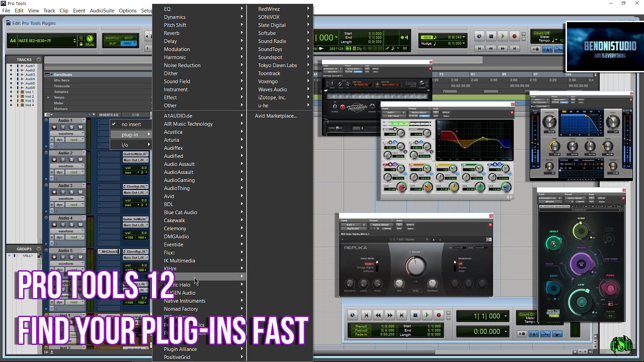This screenshot has width=644, height=362.
Task: Select the no insert entry
Action: click(x=131, y=124)
